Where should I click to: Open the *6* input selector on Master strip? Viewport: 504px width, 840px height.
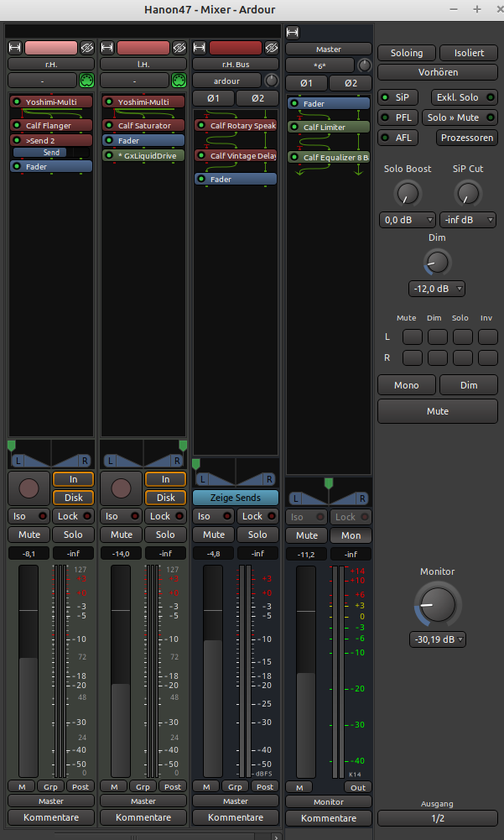320,65
